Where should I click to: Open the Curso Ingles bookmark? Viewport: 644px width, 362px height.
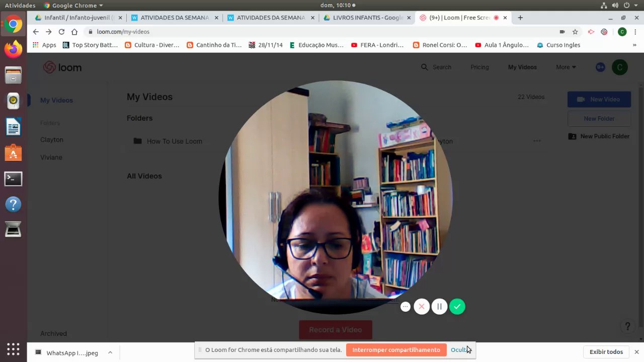558,45
